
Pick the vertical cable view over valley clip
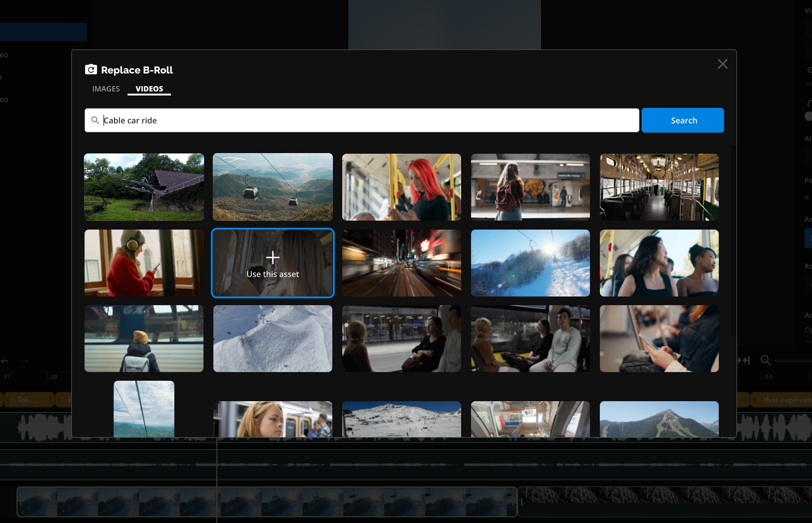coord(144,408)
